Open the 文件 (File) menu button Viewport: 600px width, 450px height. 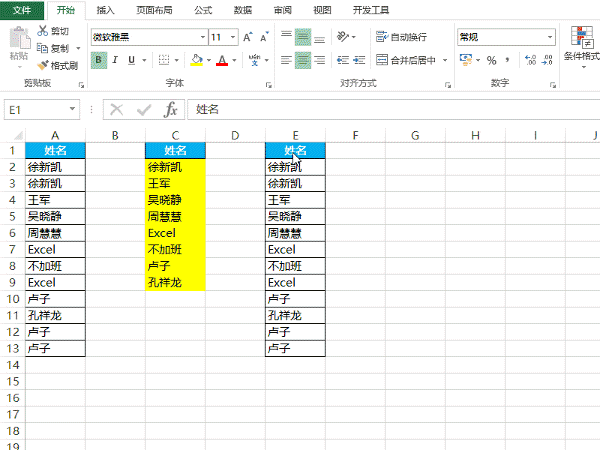[22, 10]
